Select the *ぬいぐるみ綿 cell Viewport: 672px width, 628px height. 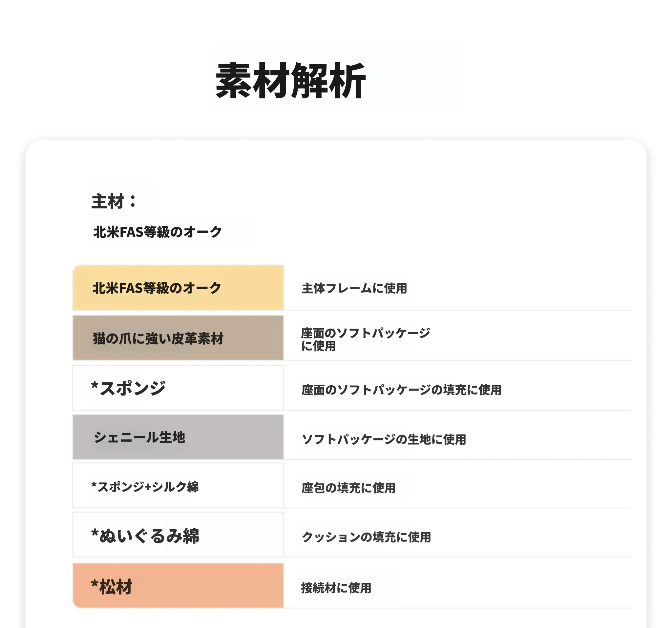click(x=178, y=536)
